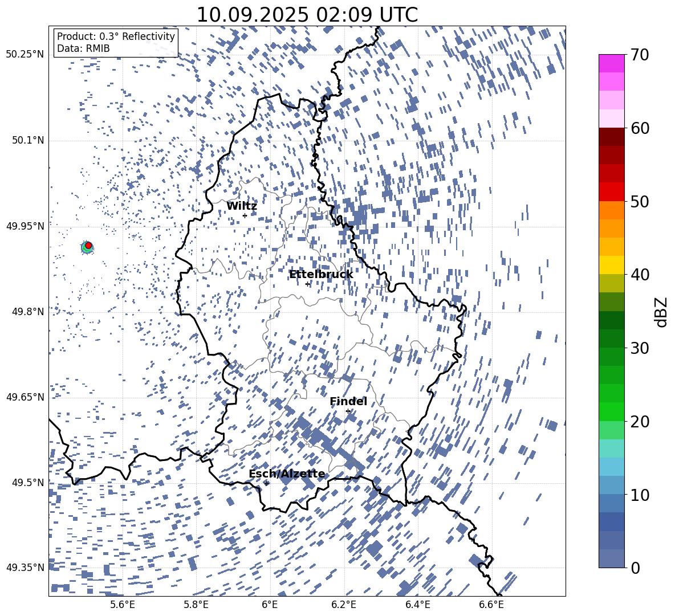
Task: Click the Wiltz city label
Action: [x=242, y=206]
